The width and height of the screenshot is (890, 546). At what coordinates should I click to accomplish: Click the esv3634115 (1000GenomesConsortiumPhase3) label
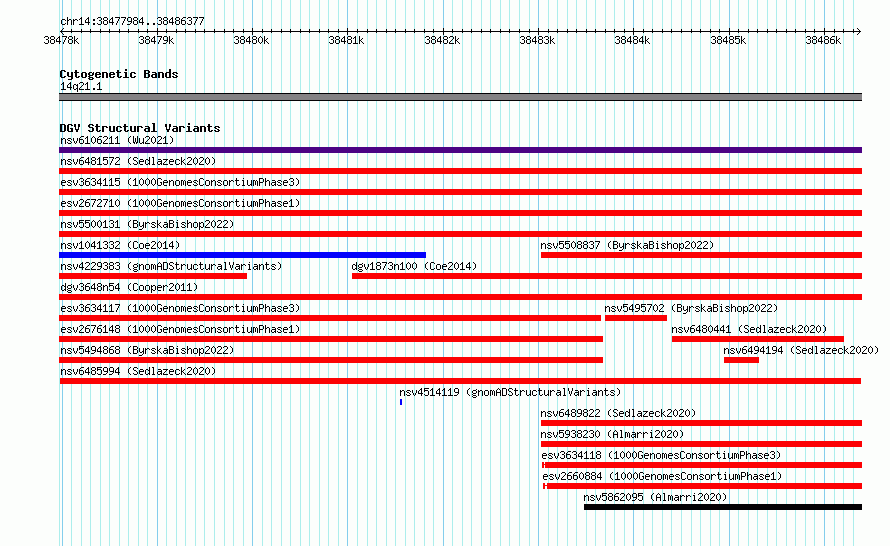[180, 182]
